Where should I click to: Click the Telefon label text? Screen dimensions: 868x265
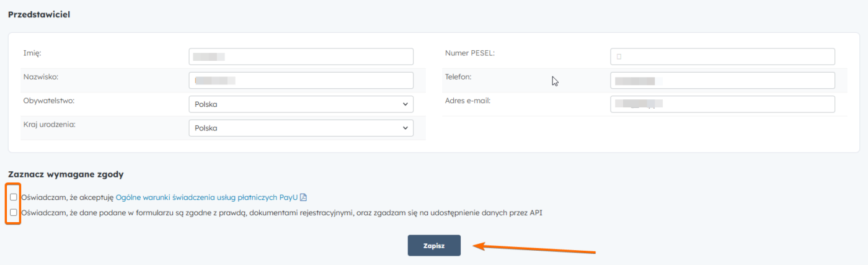(x=458, y=77)
